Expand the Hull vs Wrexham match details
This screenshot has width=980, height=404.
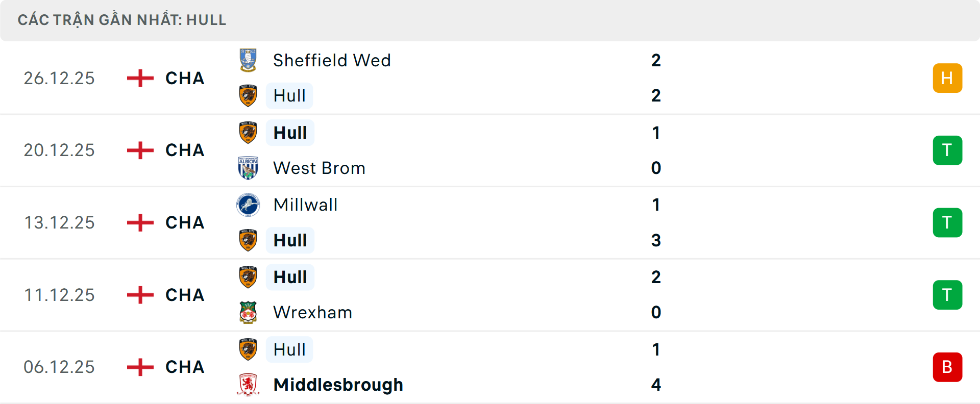tap(490, 294)
